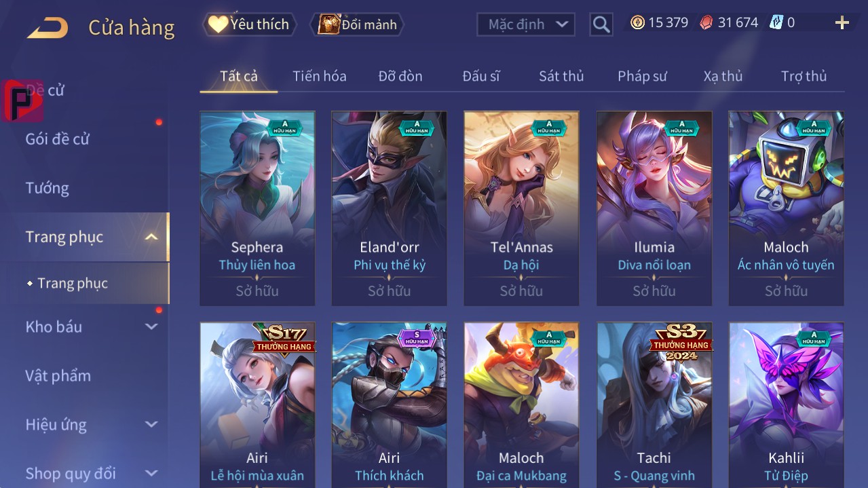Switch to the Sát thủ tab
The image size is (868, 488).
pyautogui.click(x=561, y=76)
